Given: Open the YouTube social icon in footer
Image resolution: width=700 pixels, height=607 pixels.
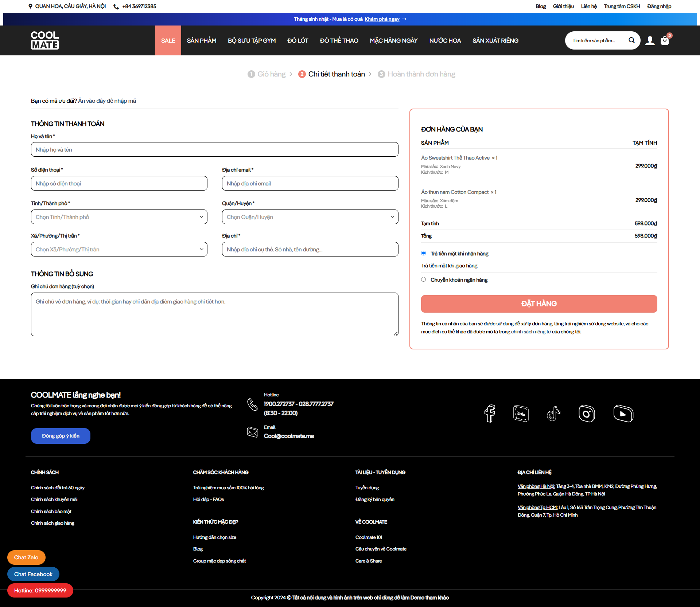Looking at the screenshot, I should (x=623, y=414).
